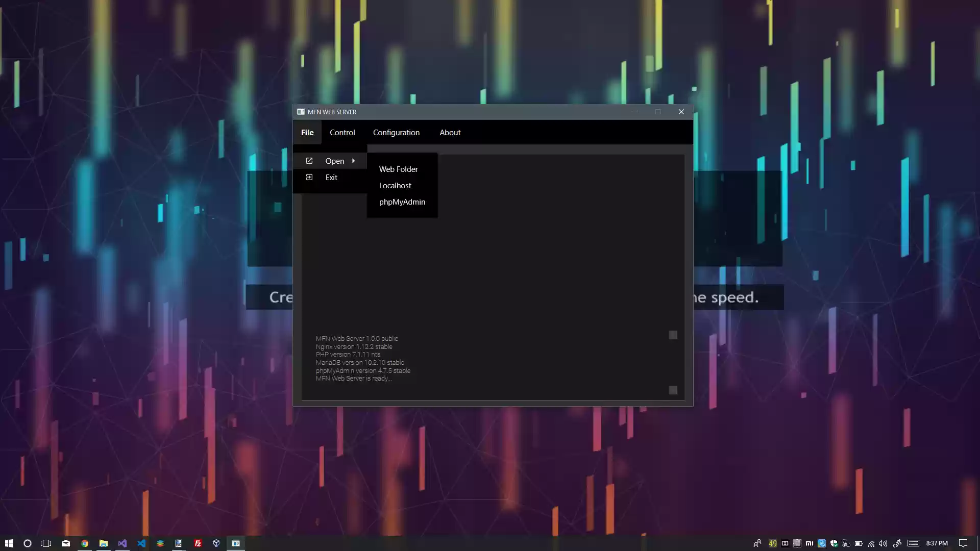
Task: Select Web Folder from Open submenu
Action: [x=398, y=169]
